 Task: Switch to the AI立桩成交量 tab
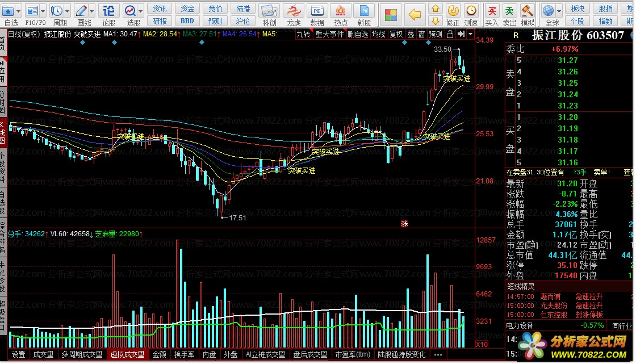(x=265, y=354)
